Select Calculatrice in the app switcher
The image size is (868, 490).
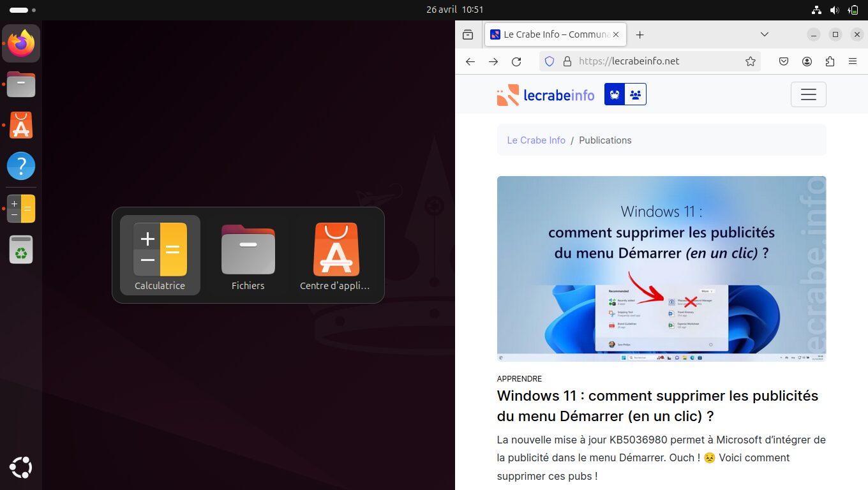tap(160, 255)
